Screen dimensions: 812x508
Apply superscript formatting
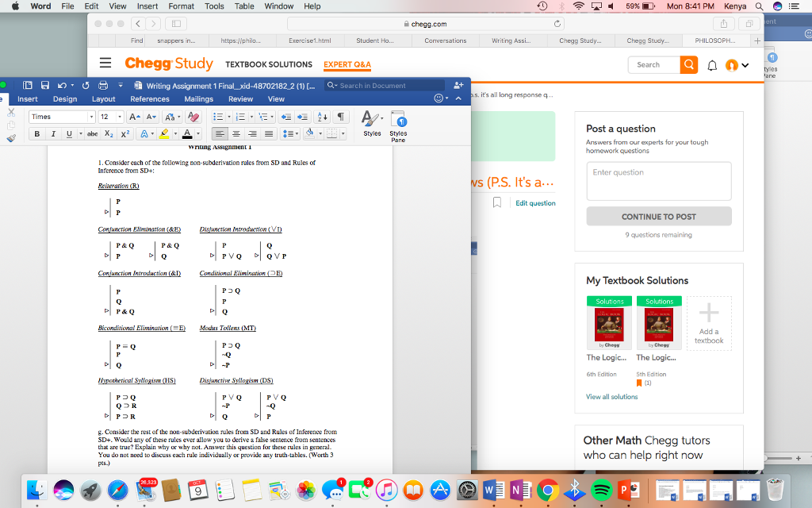tap(124, 133)
